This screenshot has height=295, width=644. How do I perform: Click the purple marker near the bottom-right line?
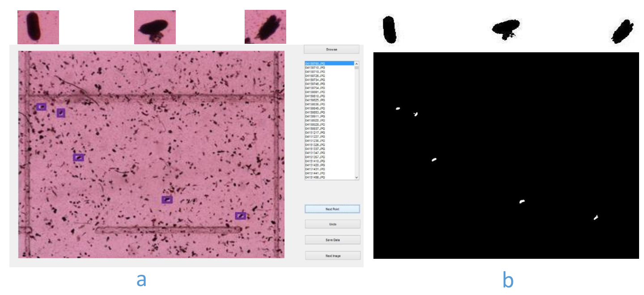(x=241, y=216)
